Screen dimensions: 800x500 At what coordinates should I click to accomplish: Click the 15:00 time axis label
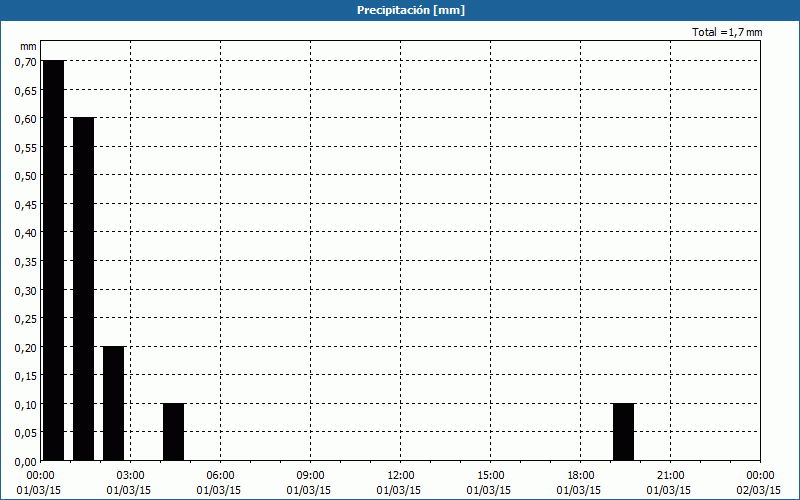[x=490, y=476]
